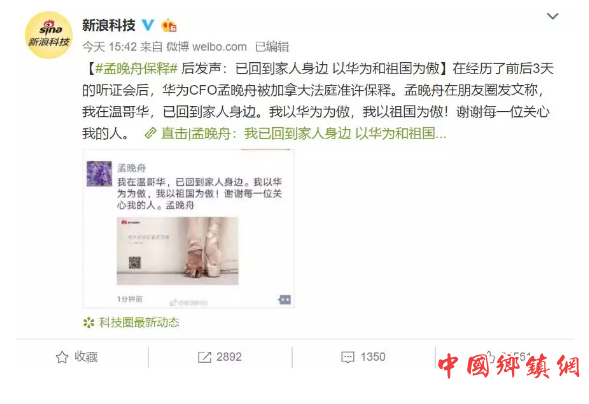This screenshot has width=589, height=404.
Task: Open the comments button showing 1350
Action: coord(363,357)
